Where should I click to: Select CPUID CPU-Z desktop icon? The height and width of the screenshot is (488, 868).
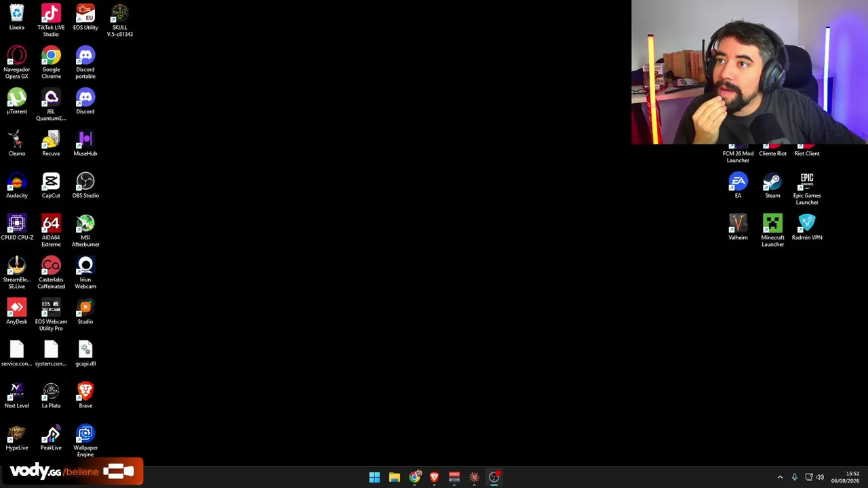[17, 224]
